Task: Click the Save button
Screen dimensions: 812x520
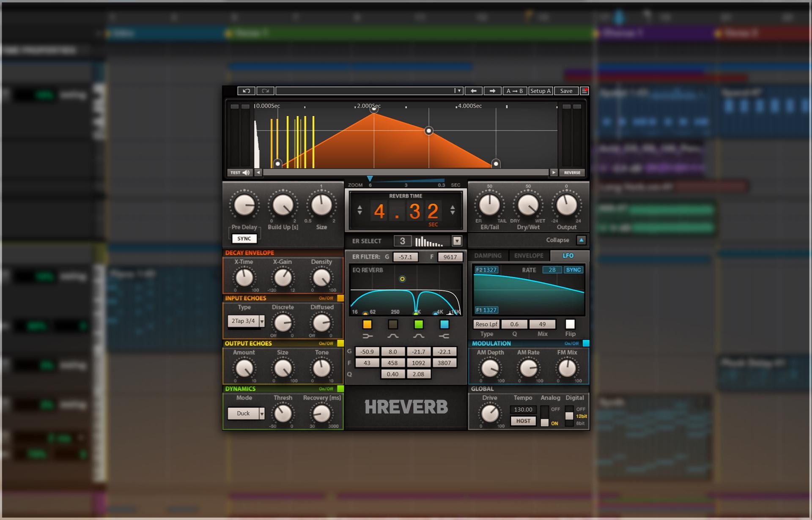Action: click(x=566, y=91)
